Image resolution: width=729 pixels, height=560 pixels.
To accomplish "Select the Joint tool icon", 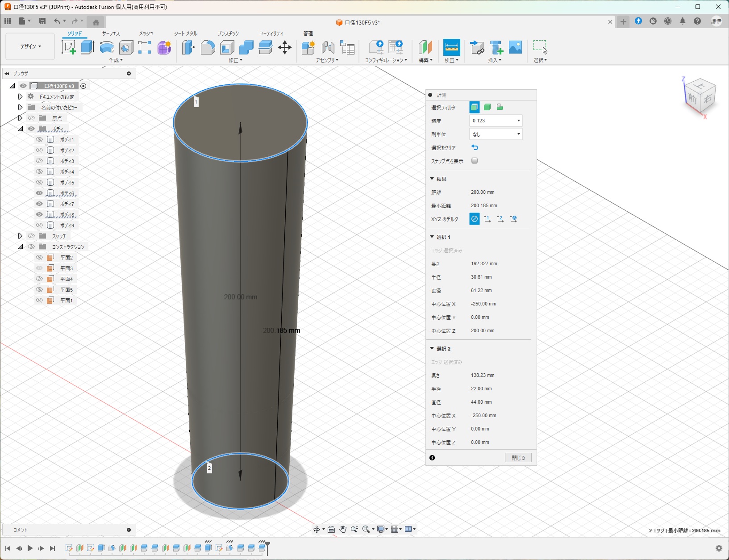I will pos(328,47).
